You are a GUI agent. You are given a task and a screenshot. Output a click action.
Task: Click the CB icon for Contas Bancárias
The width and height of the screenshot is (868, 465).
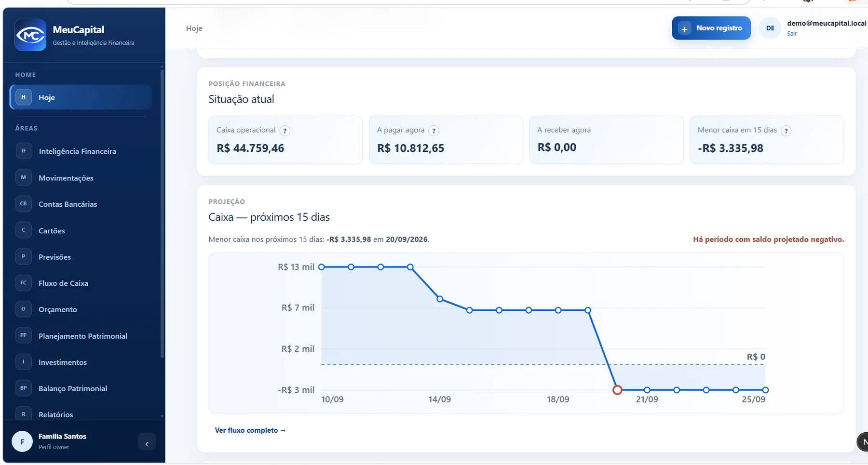[x=23, y=204]
